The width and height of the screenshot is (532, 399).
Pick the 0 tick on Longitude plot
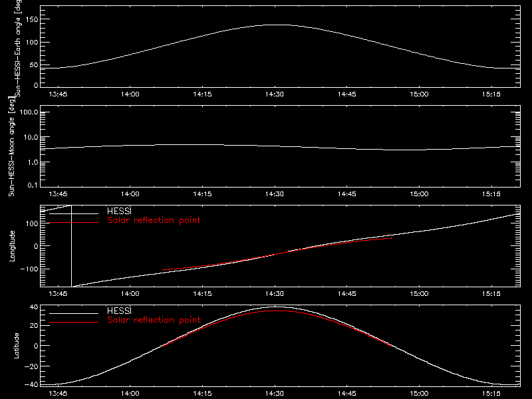(36, 246)
